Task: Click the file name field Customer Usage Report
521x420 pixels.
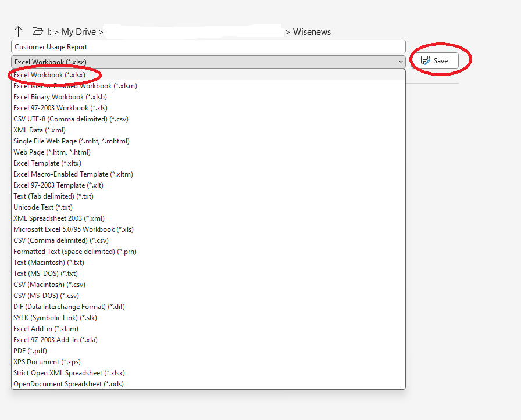Action: 208,47
